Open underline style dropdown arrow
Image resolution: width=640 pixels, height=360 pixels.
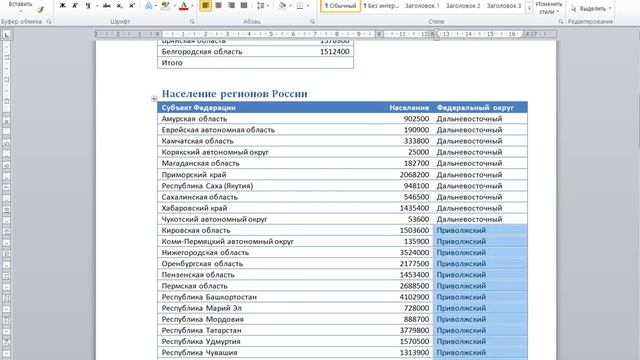[97, 6]
